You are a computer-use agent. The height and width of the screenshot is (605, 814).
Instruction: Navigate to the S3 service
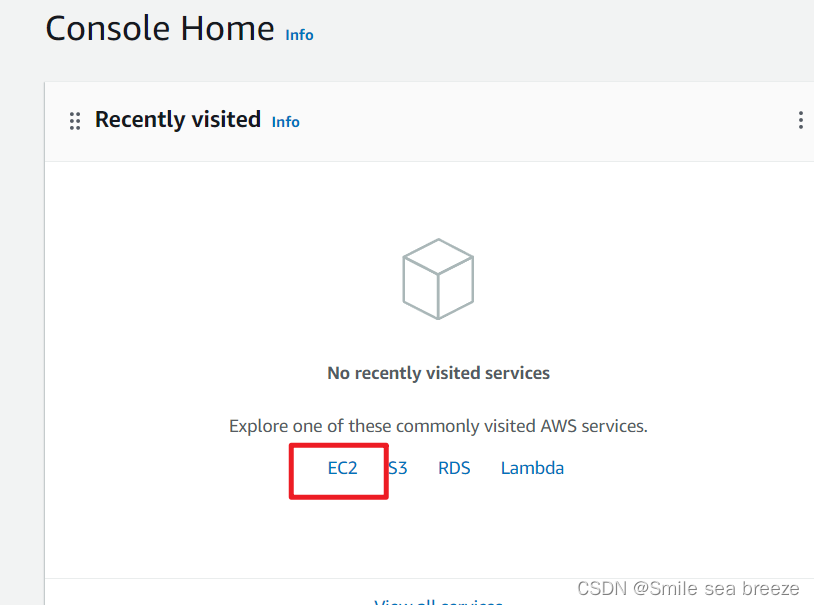397,467
